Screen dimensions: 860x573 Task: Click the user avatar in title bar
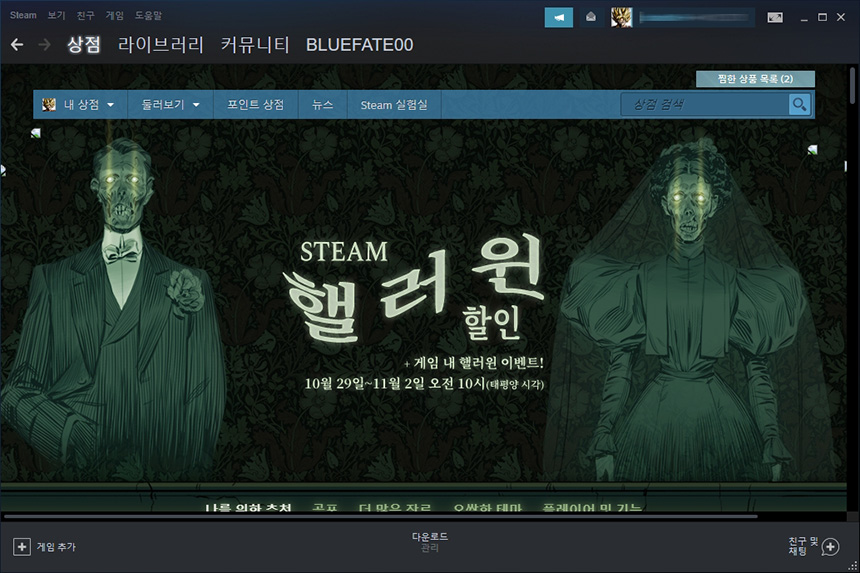tap(621, 18)
